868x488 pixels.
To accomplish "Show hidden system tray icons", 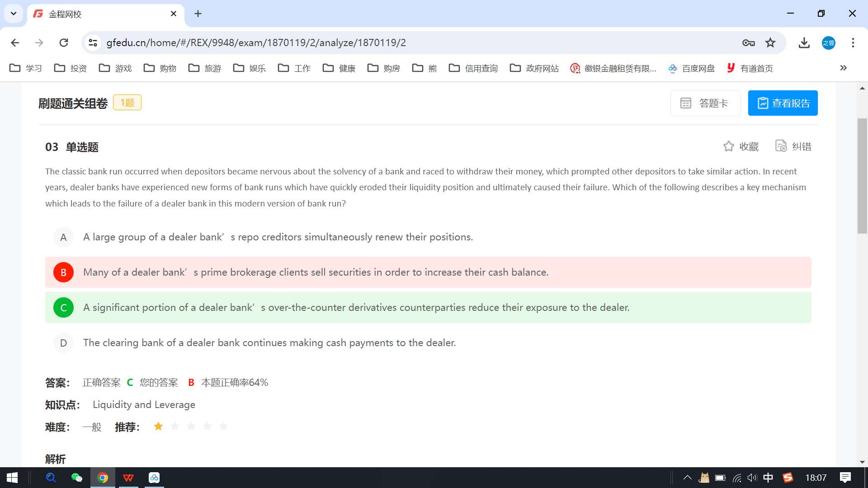I will pyautogui.click(x=687, y=478).
